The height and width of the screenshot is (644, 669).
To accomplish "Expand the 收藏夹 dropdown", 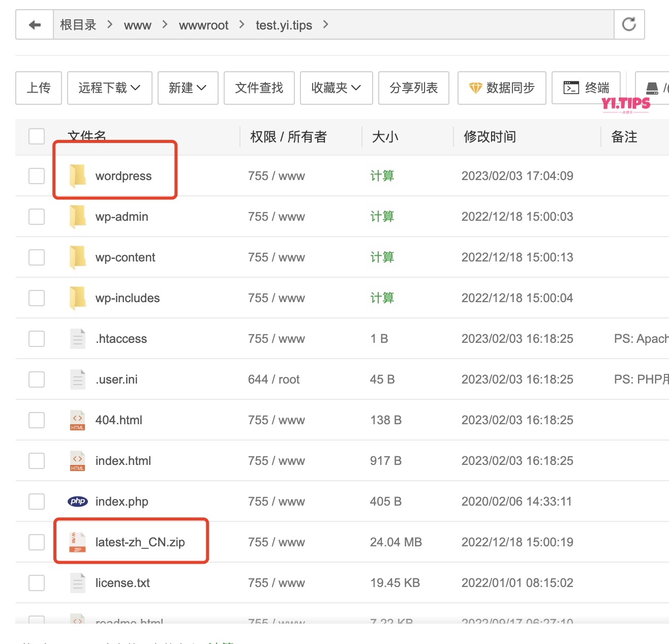I will coord(336,87).
